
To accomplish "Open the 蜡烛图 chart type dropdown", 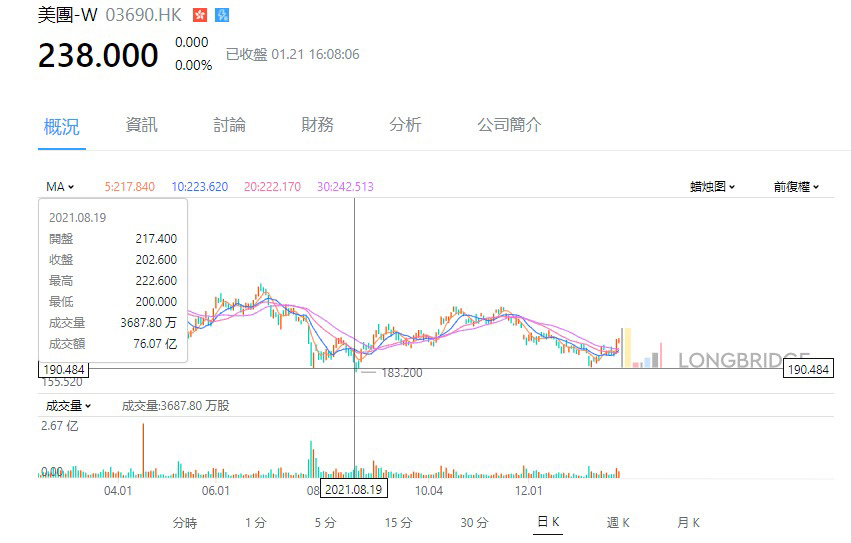I will tap(712, 187).
